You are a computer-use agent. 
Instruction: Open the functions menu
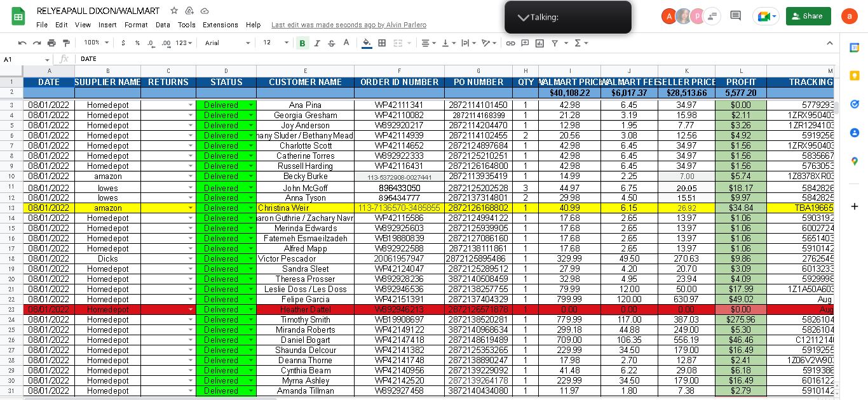point(581,43)
